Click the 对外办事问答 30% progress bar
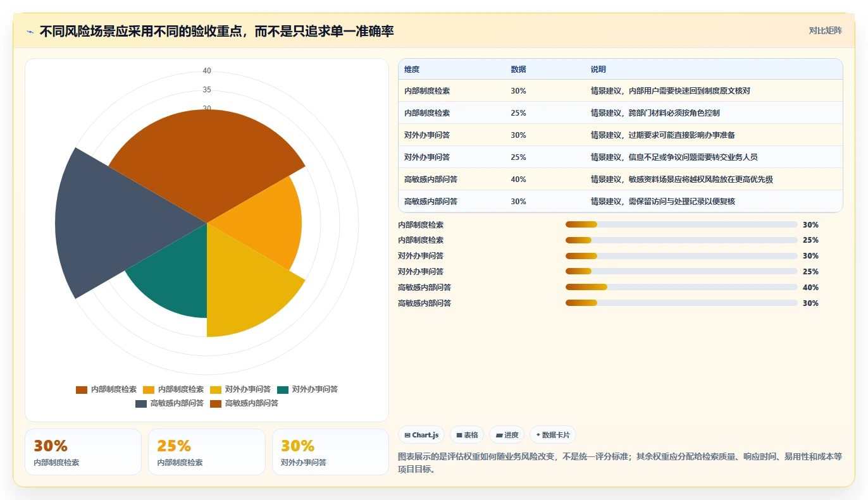 click(681, 256)
